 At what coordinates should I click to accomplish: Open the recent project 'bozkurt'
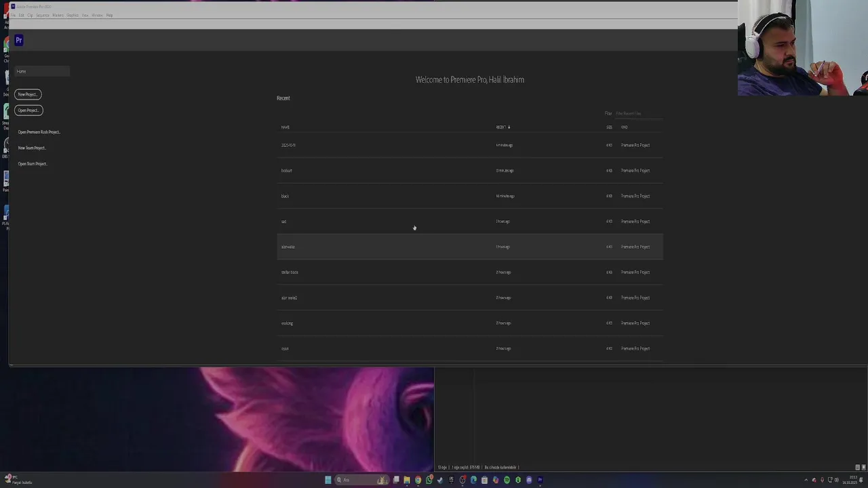(x=470, y=171)
